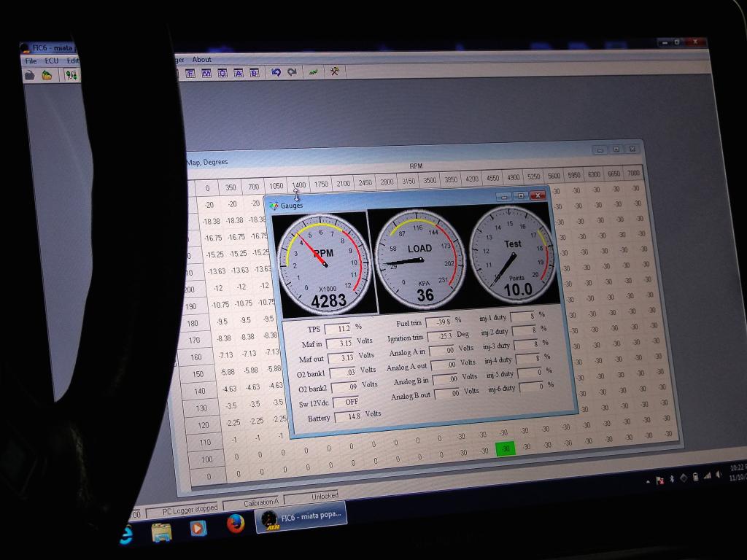Click the 100 load row header
The height and width of the screenshot is (560, 747).
point(206,459)
